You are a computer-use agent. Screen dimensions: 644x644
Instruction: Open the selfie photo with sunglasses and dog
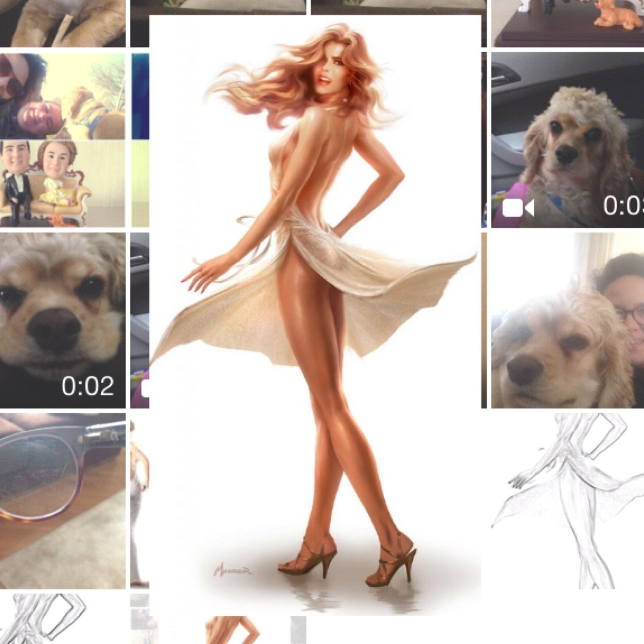point(63,96)
